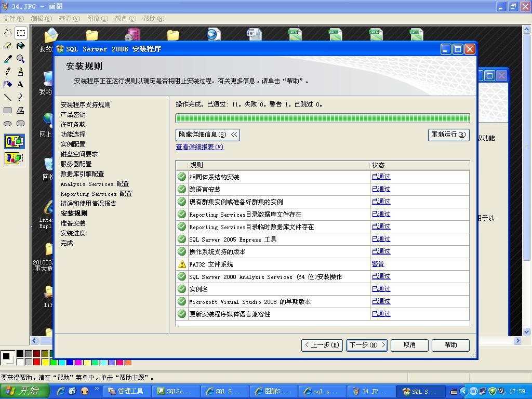Open the 文件 menu
This screenshot has width=532, height=399.
[13, 19]
